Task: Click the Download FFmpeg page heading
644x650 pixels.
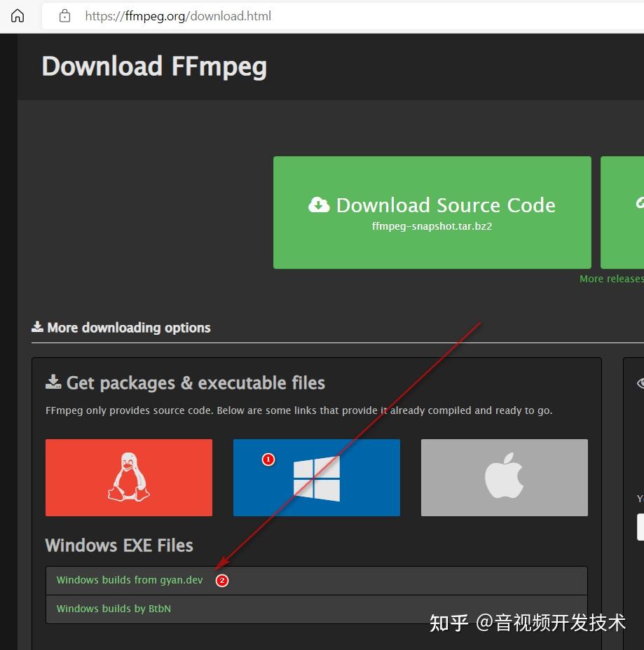Action: click(x=154, y=66)
